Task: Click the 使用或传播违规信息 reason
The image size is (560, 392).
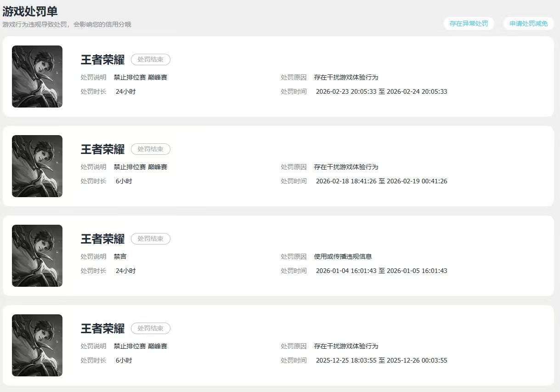Action: [343, 256]
